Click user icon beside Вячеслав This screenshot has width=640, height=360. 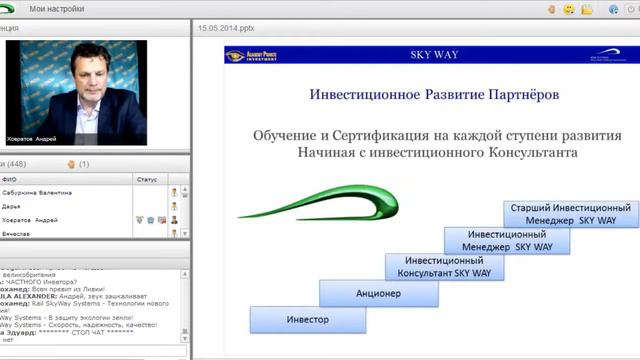point(174,233)
